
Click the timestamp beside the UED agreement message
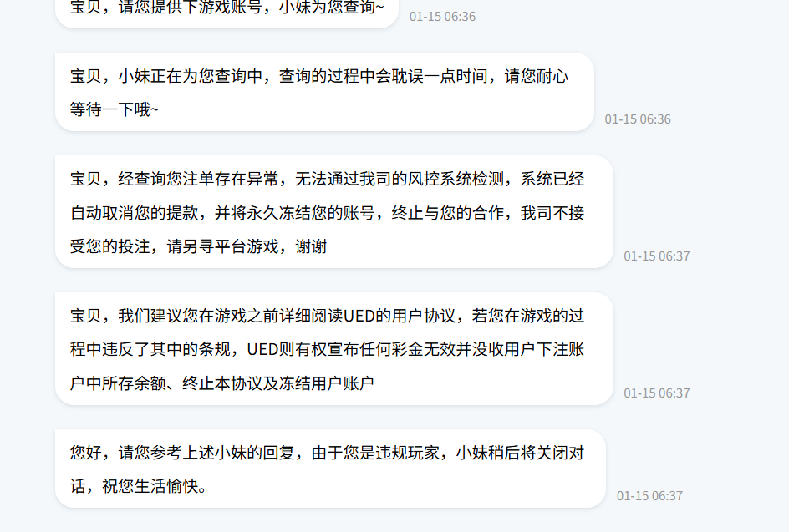(657, 393)
